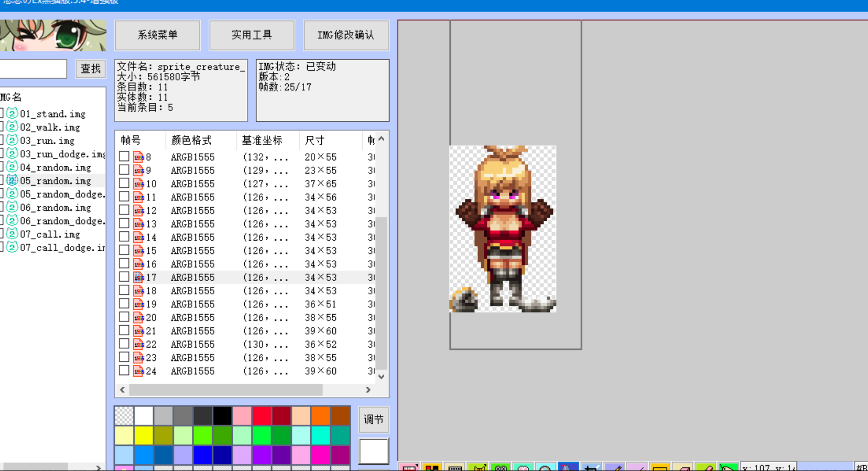This screenshot has width=868, height=471.
Task: Click the frame icon for frame 12
Action: (x=138, y=210)
